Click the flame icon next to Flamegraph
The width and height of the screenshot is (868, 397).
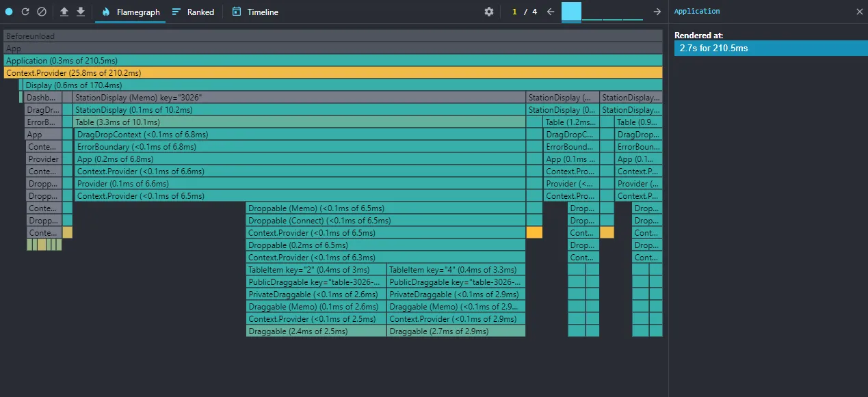point(105,11)
